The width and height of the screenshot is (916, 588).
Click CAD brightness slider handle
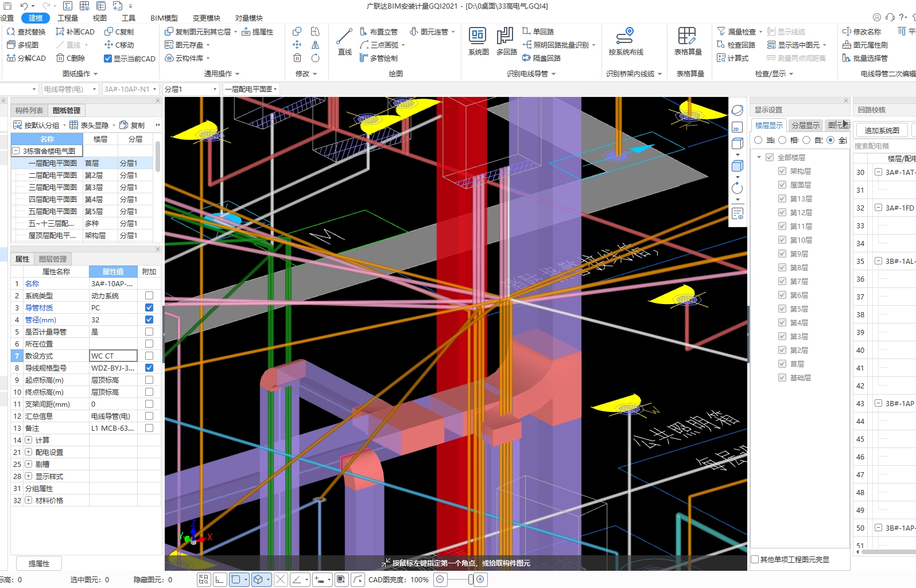(471, 579)
